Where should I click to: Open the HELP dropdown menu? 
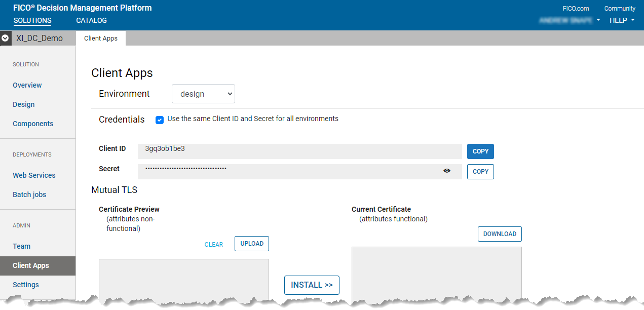[x=622, y=20]
